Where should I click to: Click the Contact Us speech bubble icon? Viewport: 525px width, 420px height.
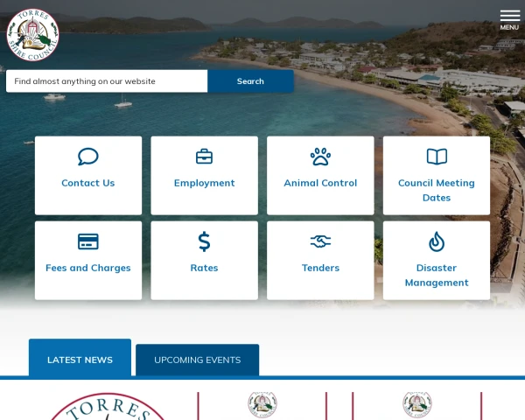88,157
